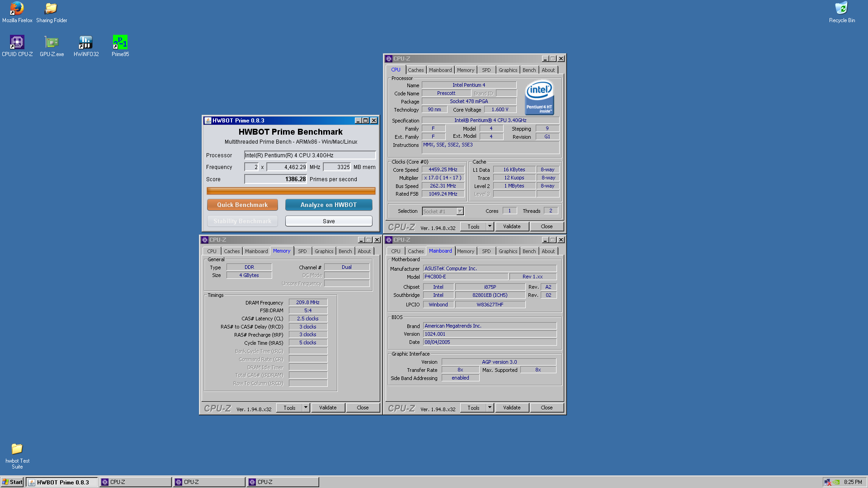Expand Tools dropdown arrow in Mainboard CPU-Z

click(490, 408)
